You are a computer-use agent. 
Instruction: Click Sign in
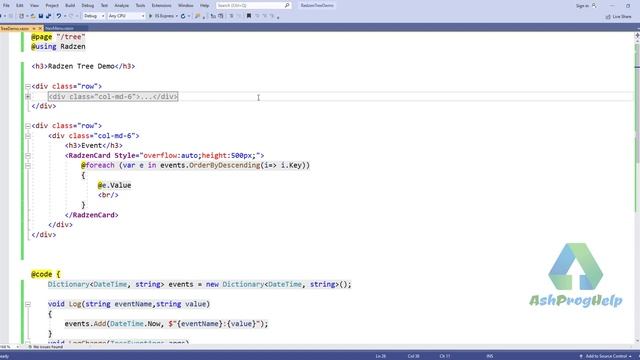582,6
